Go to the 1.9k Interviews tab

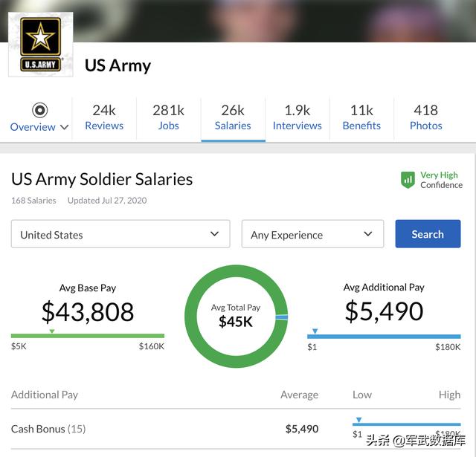pyautogui.click(x=297, y=117)
